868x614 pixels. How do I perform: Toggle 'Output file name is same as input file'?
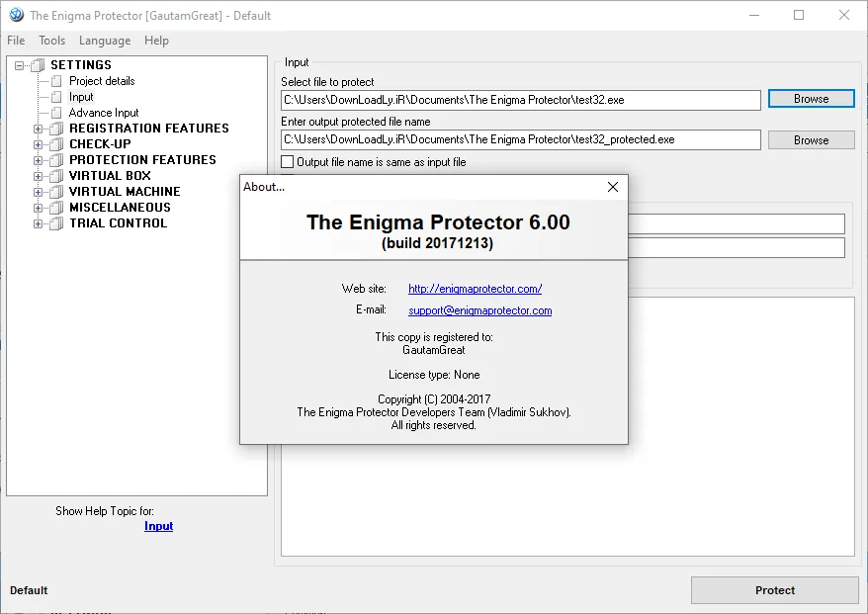tap(288, 162)
